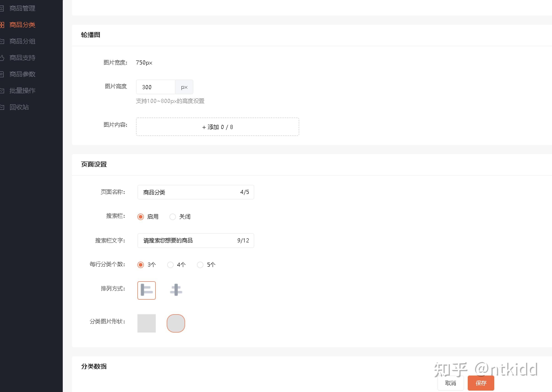The width and height of the screenshot is (552, 392).
Task: Choose the square category image shape
Action: tap(146, 323)
